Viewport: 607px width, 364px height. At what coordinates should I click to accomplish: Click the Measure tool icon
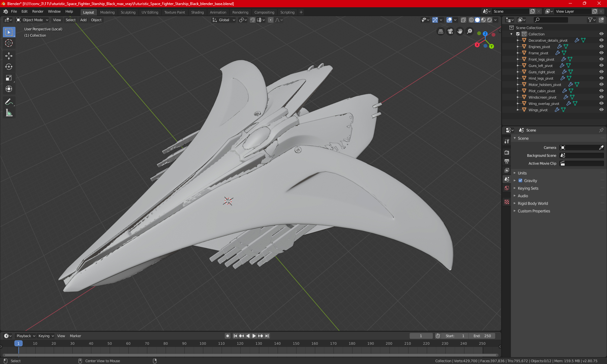pos(9,113)
